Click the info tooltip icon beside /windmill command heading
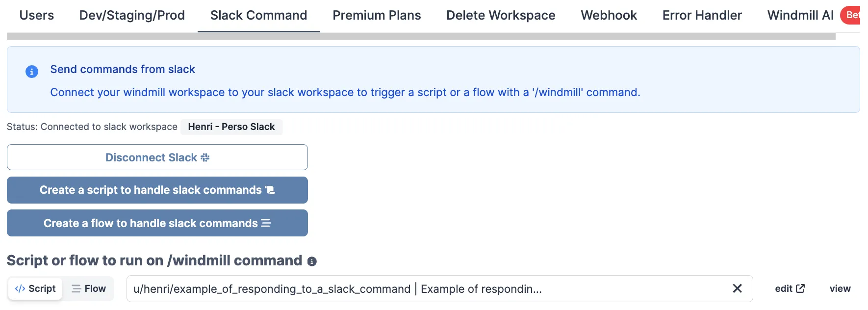The image size is (868, 310). 312,261
